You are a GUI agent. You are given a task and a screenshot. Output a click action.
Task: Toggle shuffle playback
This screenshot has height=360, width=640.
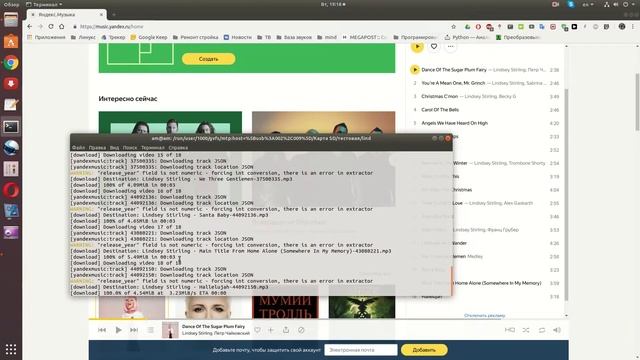coord(526,330)
